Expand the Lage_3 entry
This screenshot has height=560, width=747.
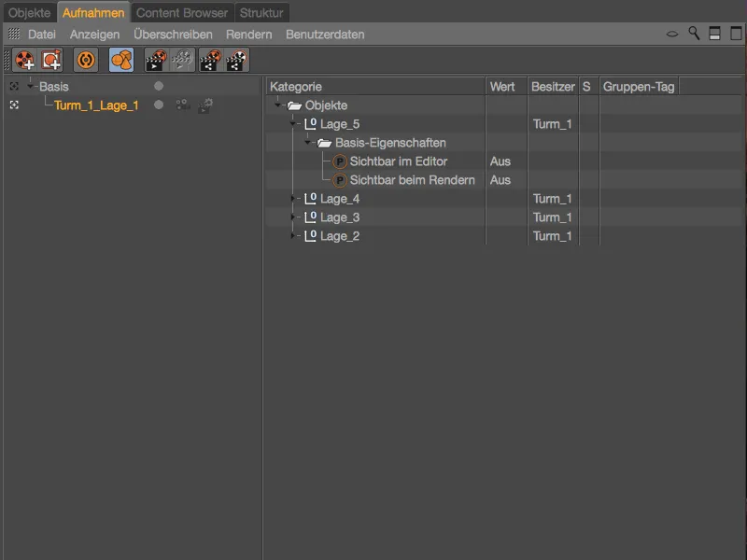pyautogui.click(x=293, y=217)
